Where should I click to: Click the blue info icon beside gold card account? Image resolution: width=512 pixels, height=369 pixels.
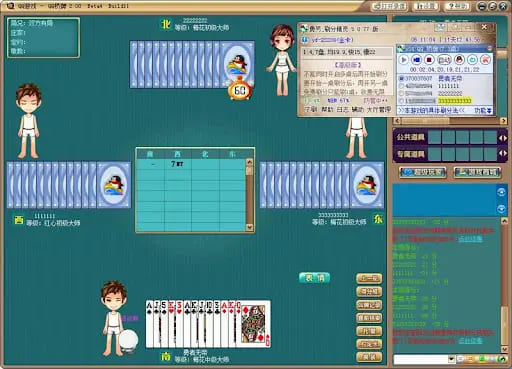[305, 40]
